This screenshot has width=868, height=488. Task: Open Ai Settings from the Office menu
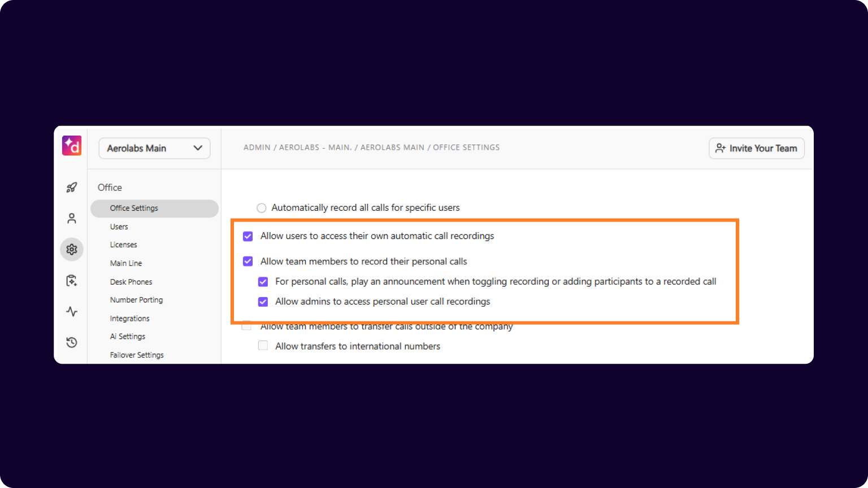pyautogui.click(x=127, y=336)
